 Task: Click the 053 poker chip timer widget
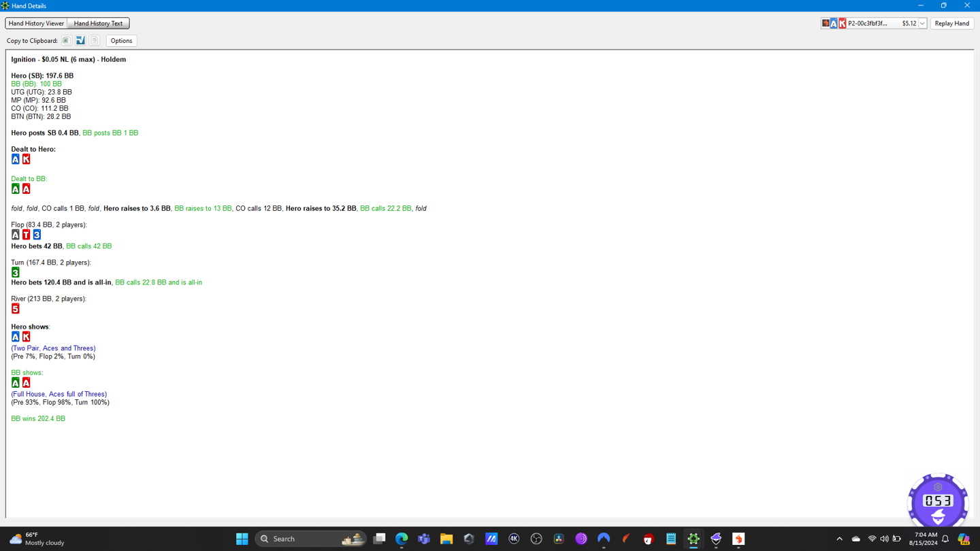(938, 501)
